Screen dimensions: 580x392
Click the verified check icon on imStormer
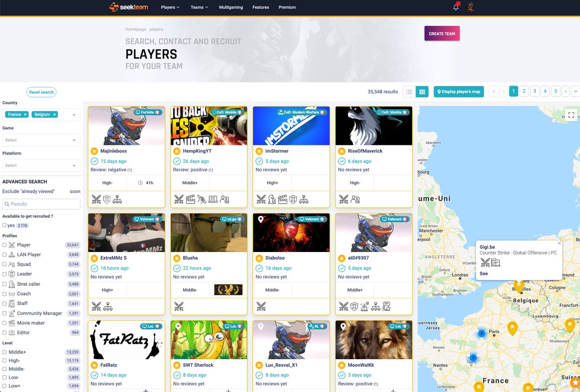pyautogui.click(x=260, y=161)
